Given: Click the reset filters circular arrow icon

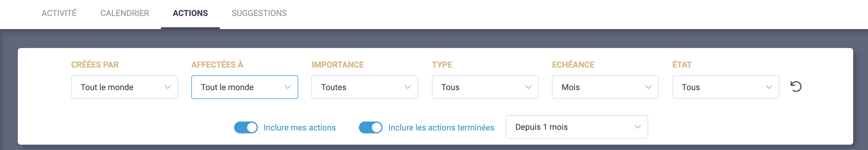Looking at the screenshot, I should [x=796, y=87].
